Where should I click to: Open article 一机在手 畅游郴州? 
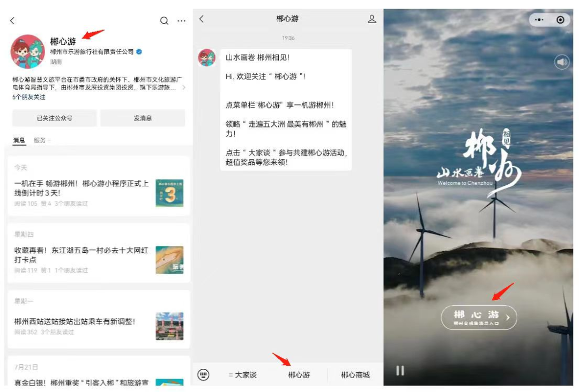pyautogui.click(x=81, y=188)
